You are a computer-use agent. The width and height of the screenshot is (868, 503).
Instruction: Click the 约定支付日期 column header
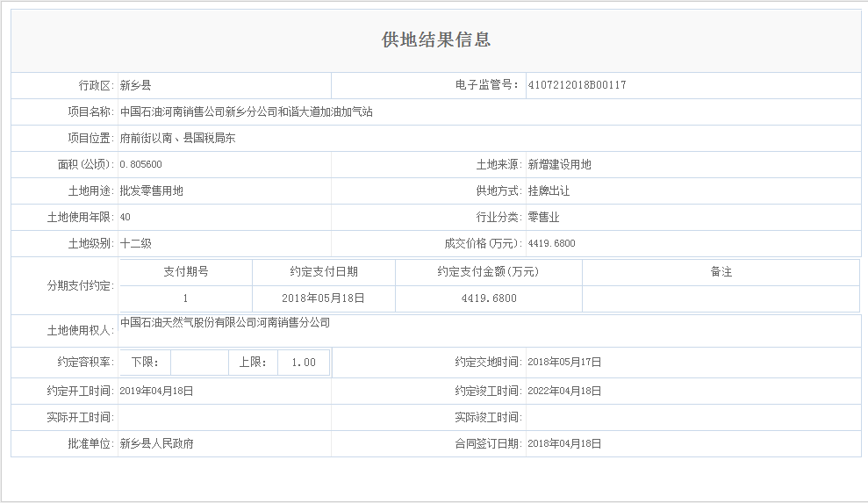(324, 272)
